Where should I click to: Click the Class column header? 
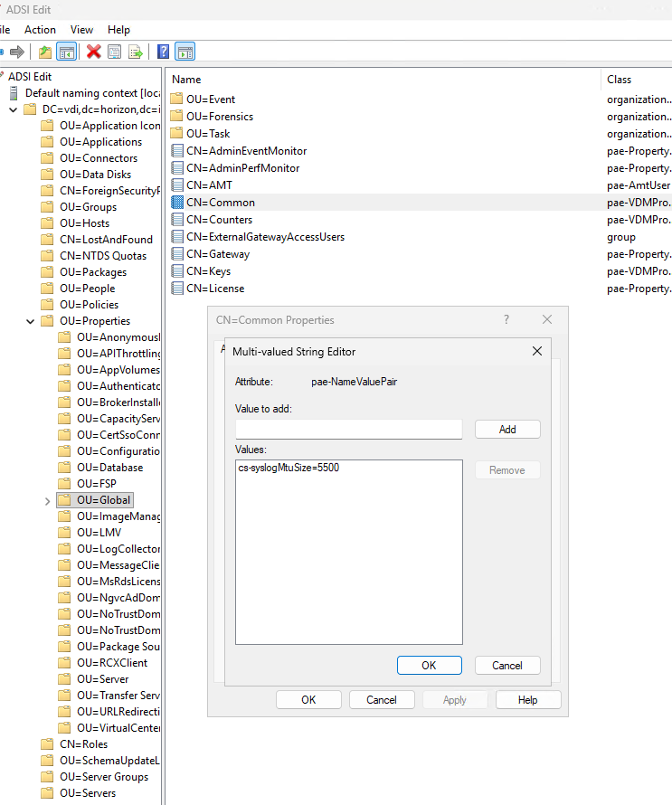[620, 80]
